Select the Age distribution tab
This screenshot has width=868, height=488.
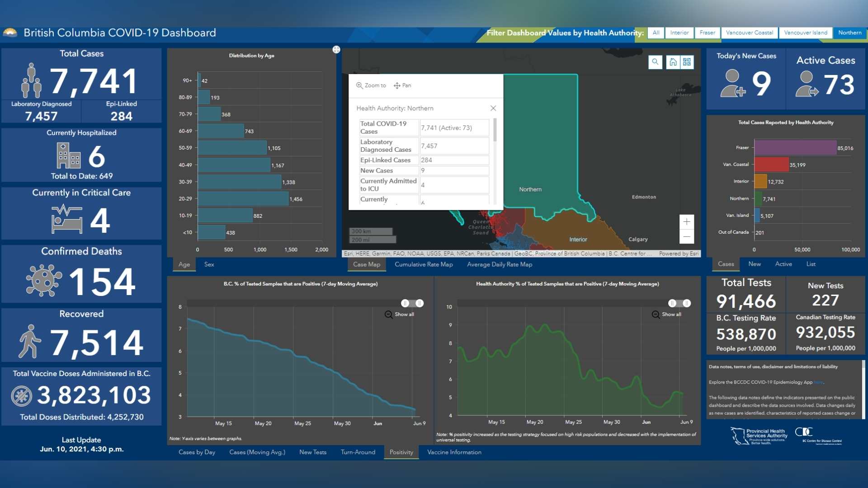point(184,264)
